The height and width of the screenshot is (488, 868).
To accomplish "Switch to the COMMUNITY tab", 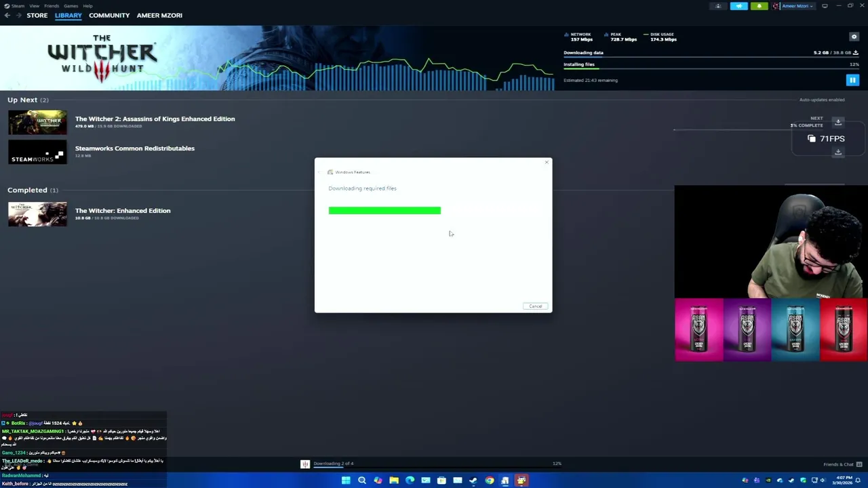I will point(109,15).
